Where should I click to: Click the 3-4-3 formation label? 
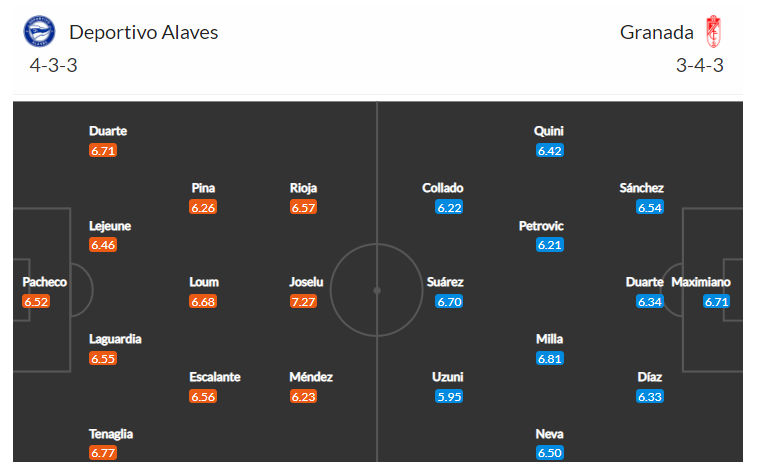tap(700, 65)
